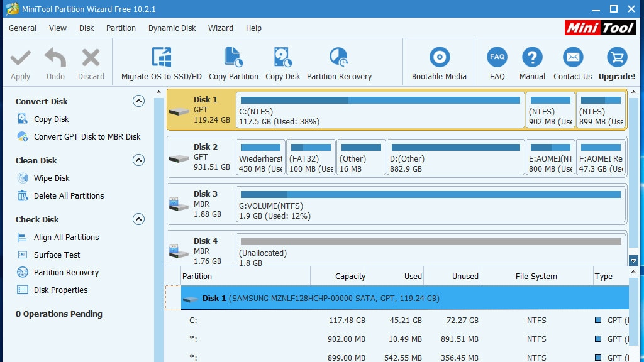
Task: Sort by the Unused column header
Action: [x=452, y=277]
